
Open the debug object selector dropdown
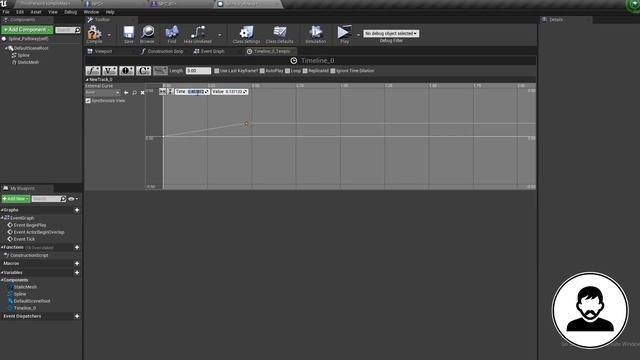391,33
